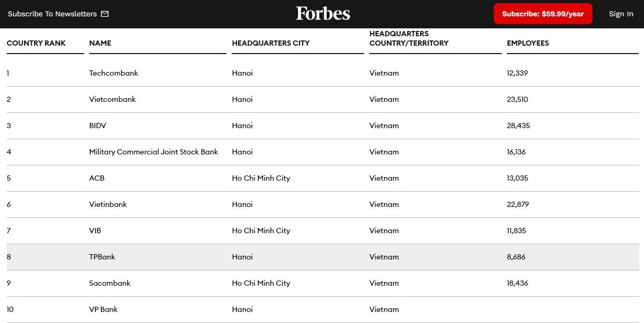Image resolution: width=644 pixels, height=323 pixels.
Task: Select the ACB row name
Action: point(97,178)
